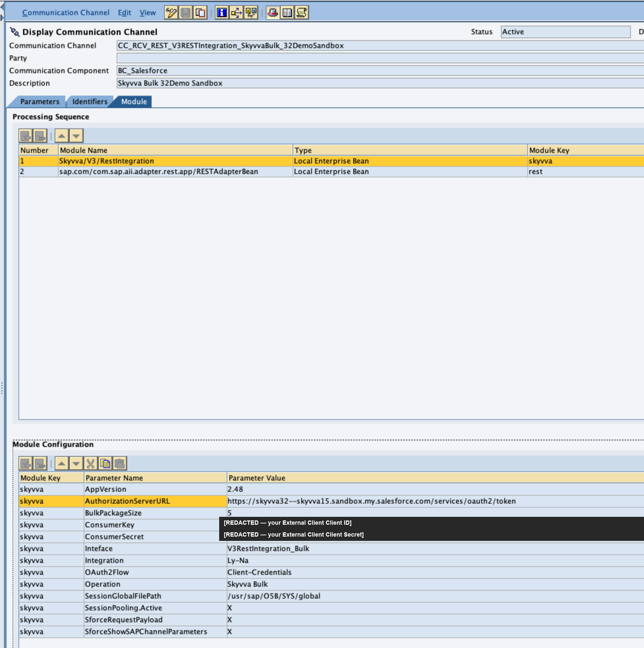Click the Parameter Value column header
This screenshot has width=644, height=648.
[x=436, y=478]
